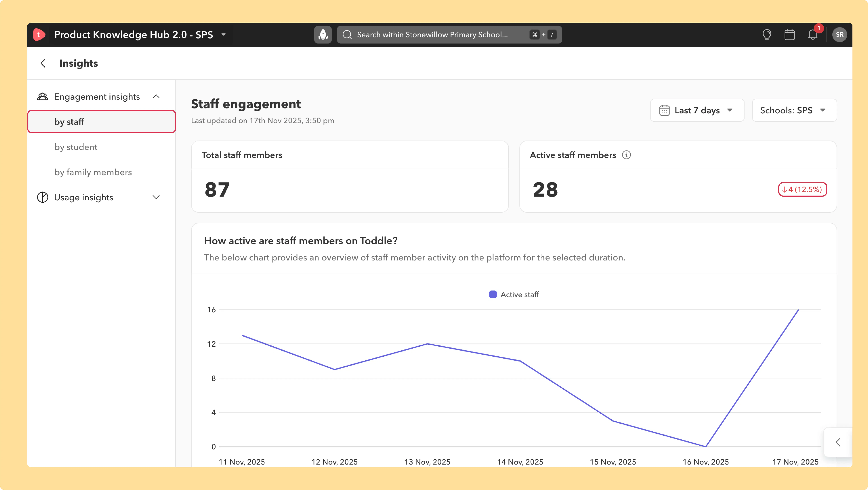This screenshot has width=868, height=490.
Task: Click the 12 Nov, 2025 axis label
Action: [x=335, y=462]
